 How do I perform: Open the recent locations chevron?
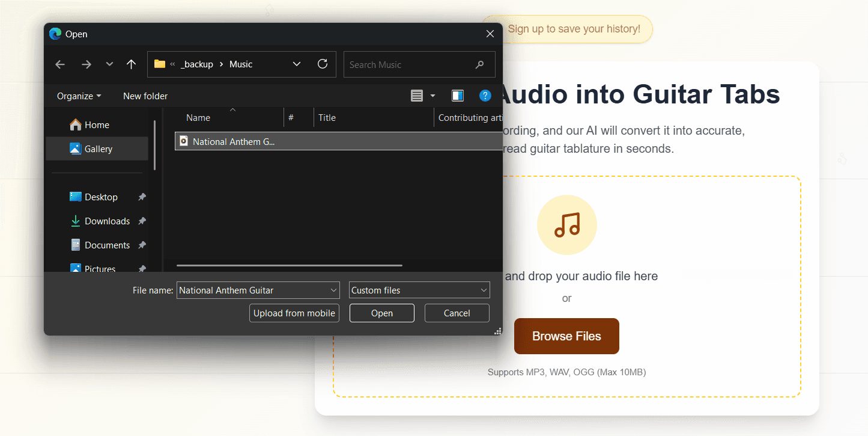pos(109,64)
